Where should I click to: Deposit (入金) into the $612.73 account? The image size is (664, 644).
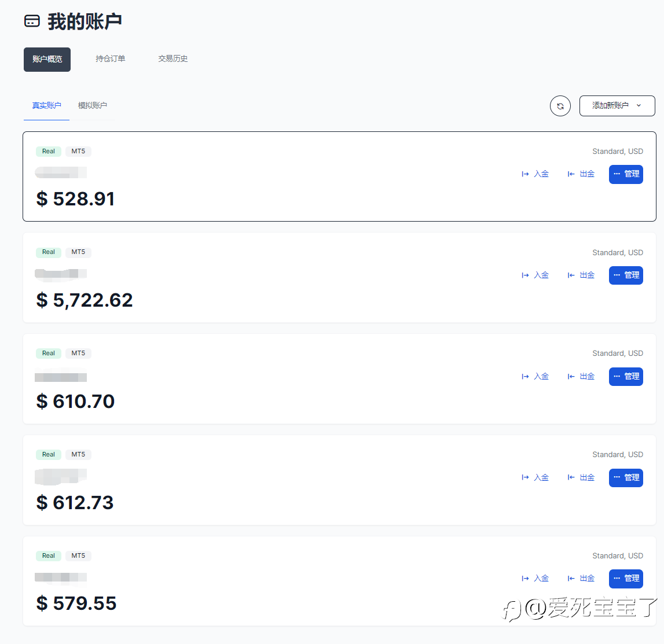pyautogui.click(x=535, y=477)
